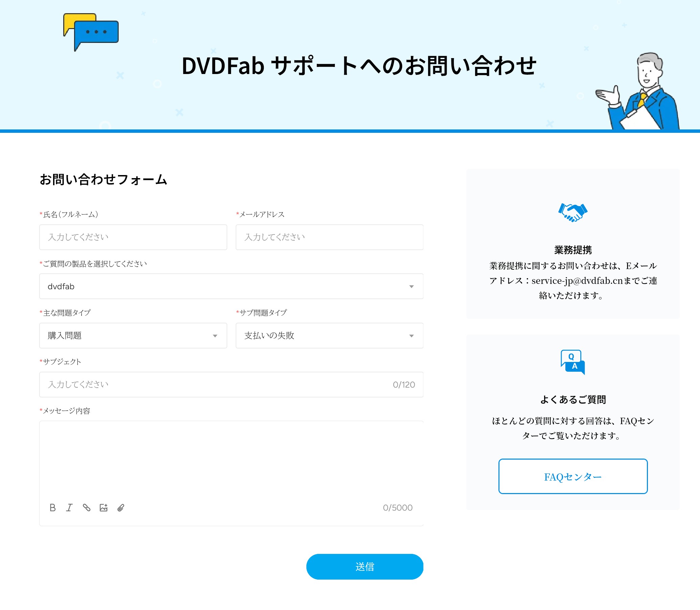Click the chat bubbles icon in header
Screen dimensions: 700x610
pyautogui.click(x=91, y=32)
